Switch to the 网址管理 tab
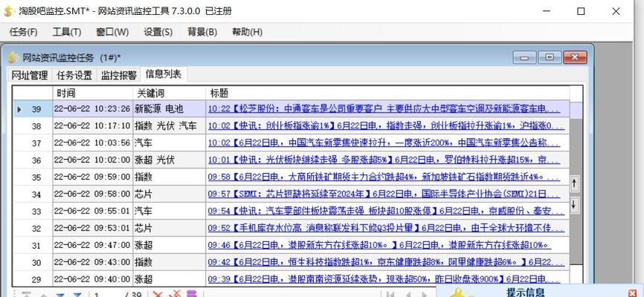Screen dimensions: 644x297 (x=30, y=75)
